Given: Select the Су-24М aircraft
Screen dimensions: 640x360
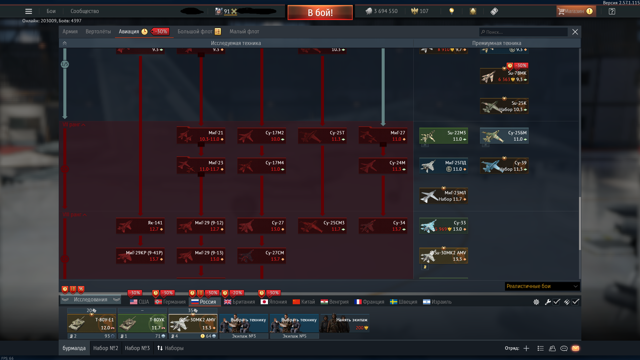Looking at the screenshot, I should click(383, 166).
